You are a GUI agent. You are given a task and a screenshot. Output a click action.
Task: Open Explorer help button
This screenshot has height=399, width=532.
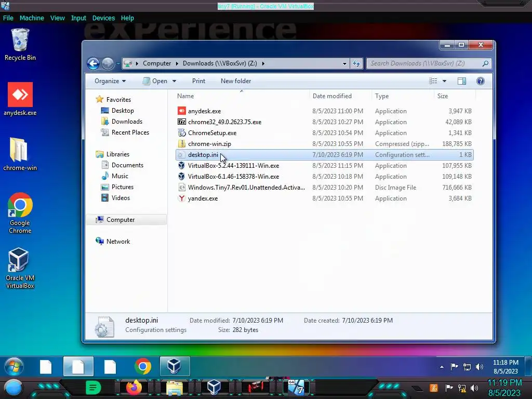[x=481, y=81]
